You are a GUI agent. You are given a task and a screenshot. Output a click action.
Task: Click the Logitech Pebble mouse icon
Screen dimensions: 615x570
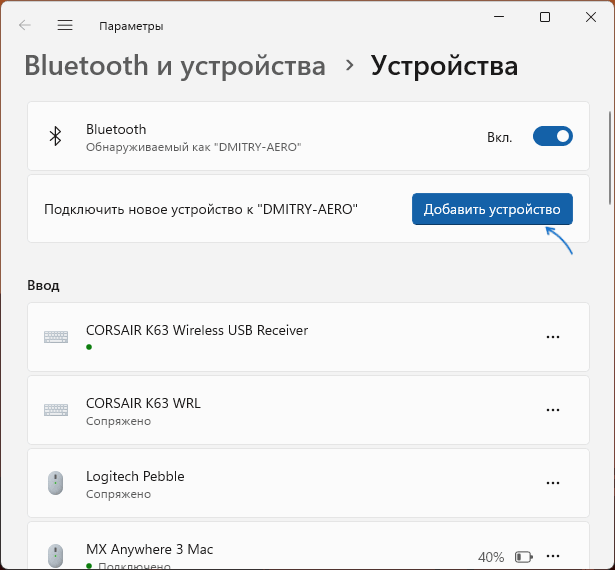click(56, 483)
